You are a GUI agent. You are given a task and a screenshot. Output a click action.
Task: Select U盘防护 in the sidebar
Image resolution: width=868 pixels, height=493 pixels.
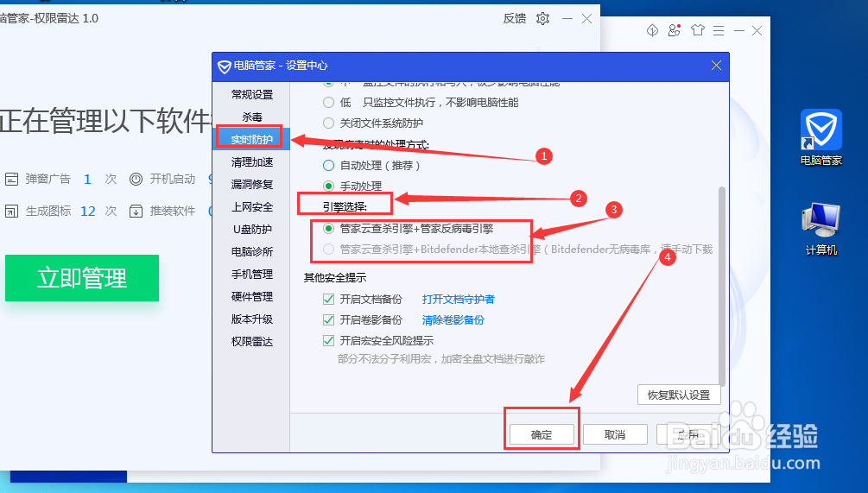(x=252, y=229)
